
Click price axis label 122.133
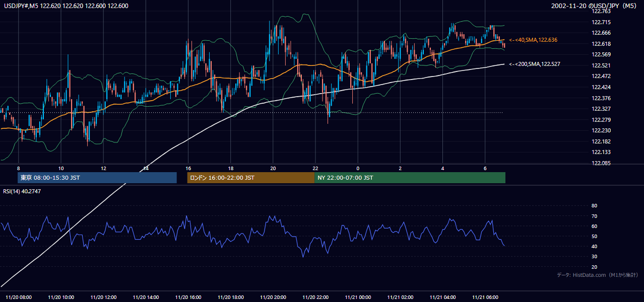coord(601,152)
